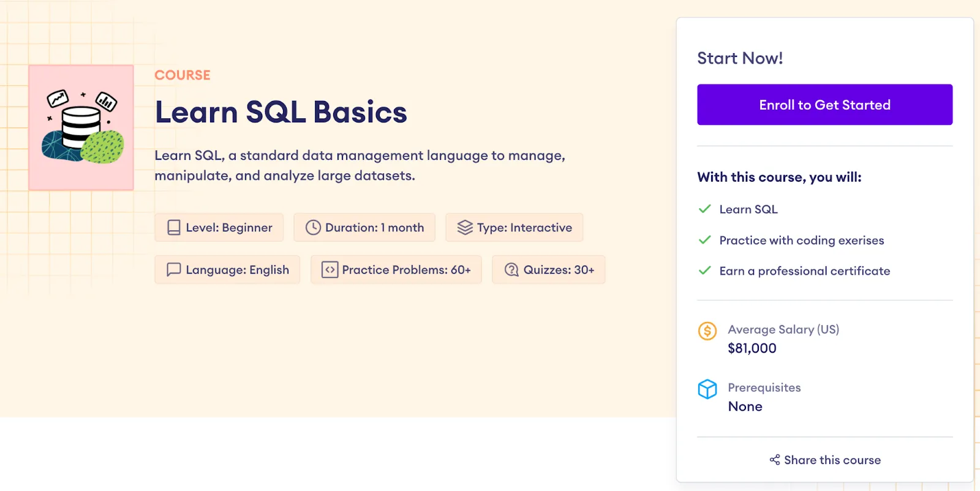This screenshot has height=491, width=980.
Task: Click the Start Now! heading
Action: point(740,58)
